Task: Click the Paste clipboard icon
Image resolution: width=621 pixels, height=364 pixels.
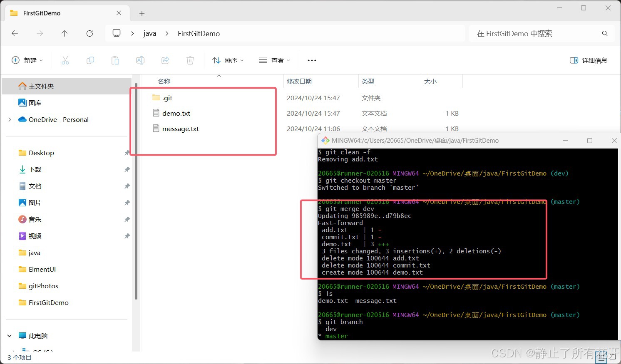Action: (x=115, y=60)
